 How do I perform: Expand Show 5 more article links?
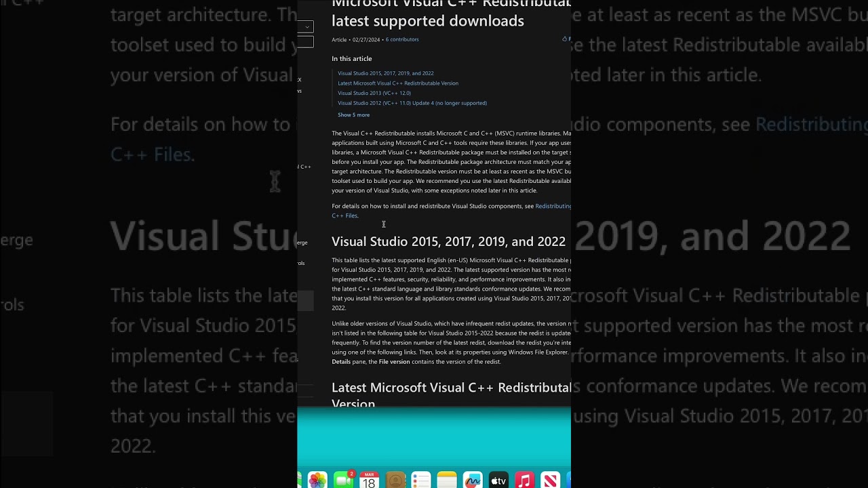354,115
